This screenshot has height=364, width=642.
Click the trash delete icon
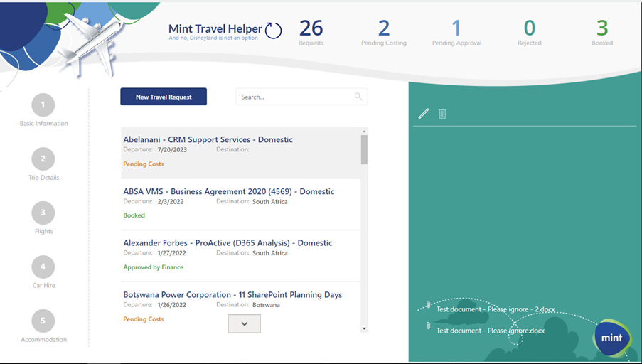pos(442,114)
